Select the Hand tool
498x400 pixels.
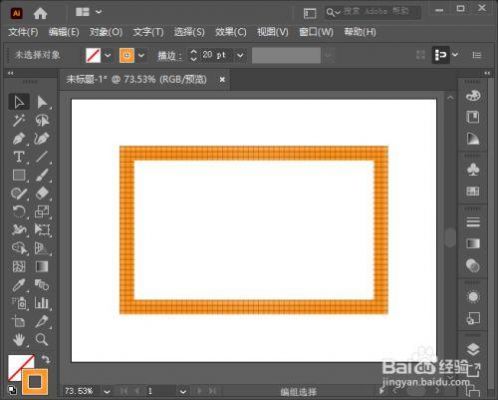click(19, 340)
